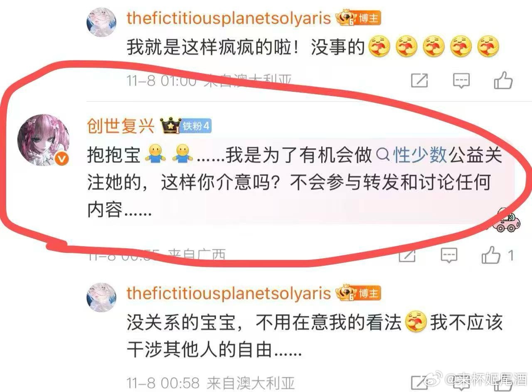Repost 创世复兴's comment via share icon

tap(407, 255)
